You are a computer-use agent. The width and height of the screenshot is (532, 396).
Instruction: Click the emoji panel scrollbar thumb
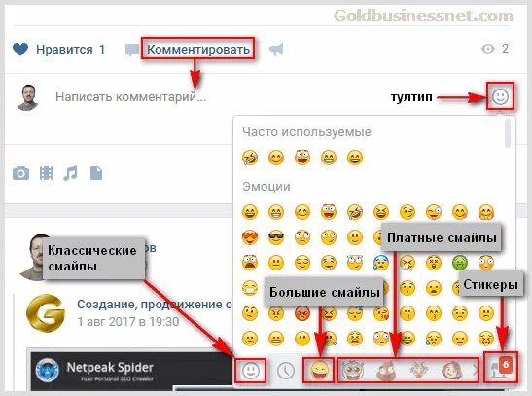tap(508, 133)
